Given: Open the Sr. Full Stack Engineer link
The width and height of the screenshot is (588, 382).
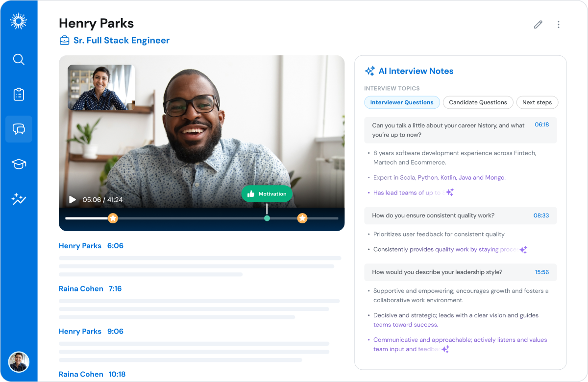Looking at the screenshot, I should coord(122,41).
